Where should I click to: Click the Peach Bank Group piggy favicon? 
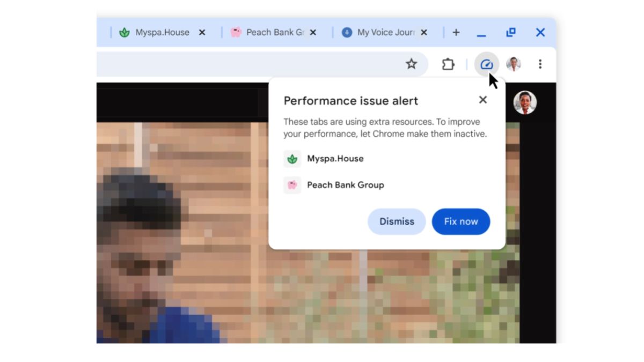click(236, 32)
